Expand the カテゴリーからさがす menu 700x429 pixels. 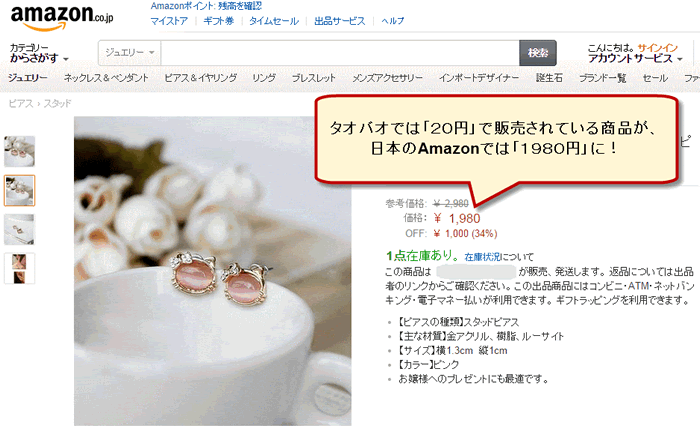point(39,53)
